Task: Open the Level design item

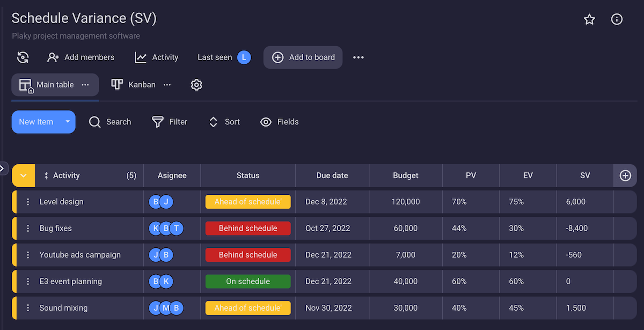Action: point(61,202)
